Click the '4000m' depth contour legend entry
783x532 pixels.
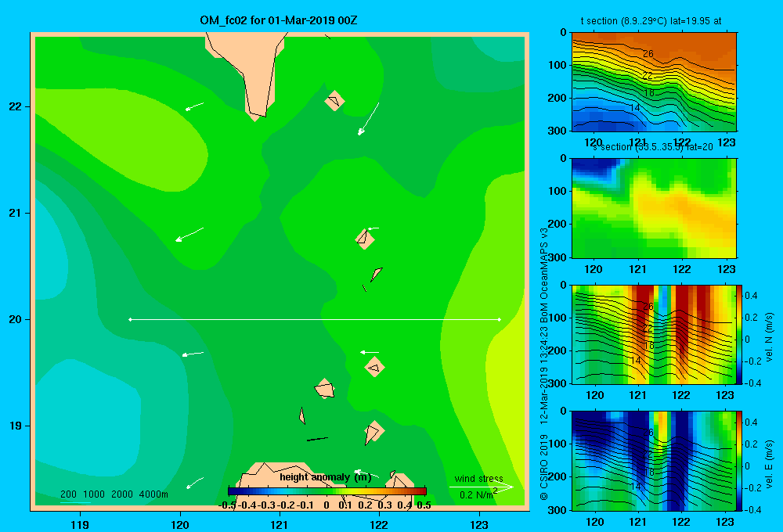tap(153, 494)
